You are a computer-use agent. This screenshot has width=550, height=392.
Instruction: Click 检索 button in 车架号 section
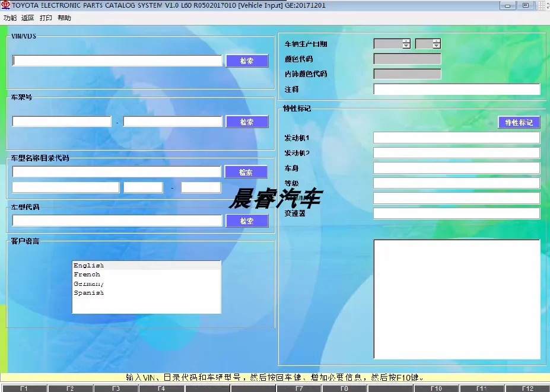coord(247,122)
